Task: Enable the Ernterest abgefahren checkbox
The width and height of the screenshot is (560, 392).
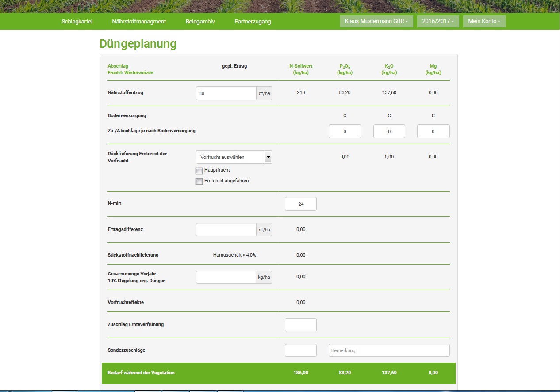Action: click(199, 181)
